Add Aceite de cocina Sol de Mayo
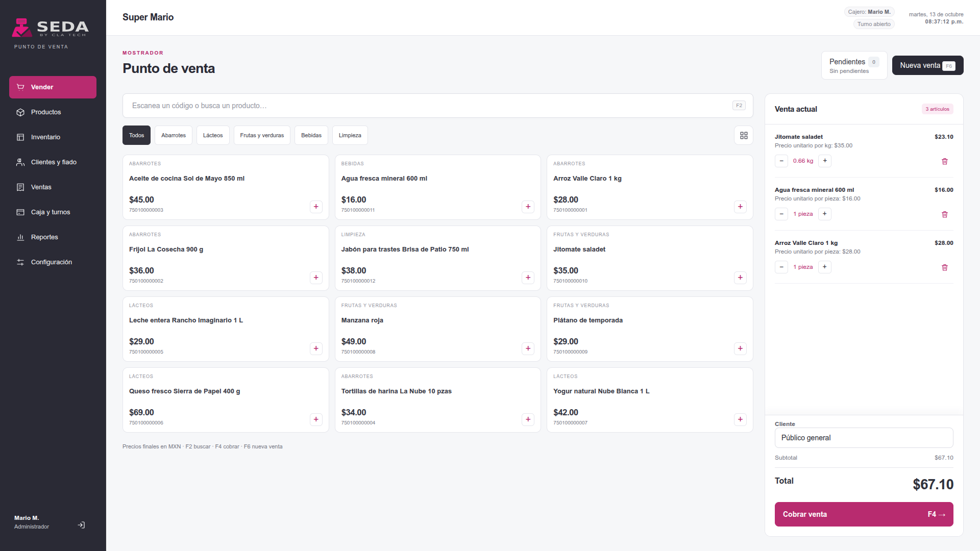 click(x=316, y=207)
